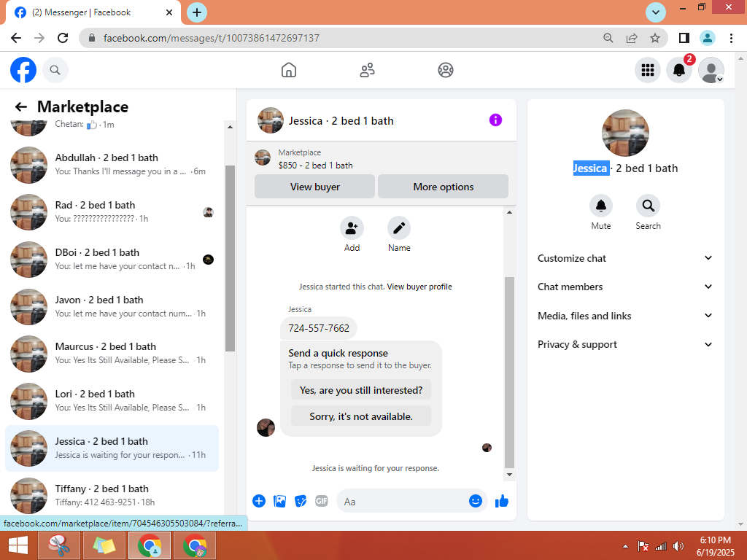Choose a sticker icon in composer

(301, 501)
